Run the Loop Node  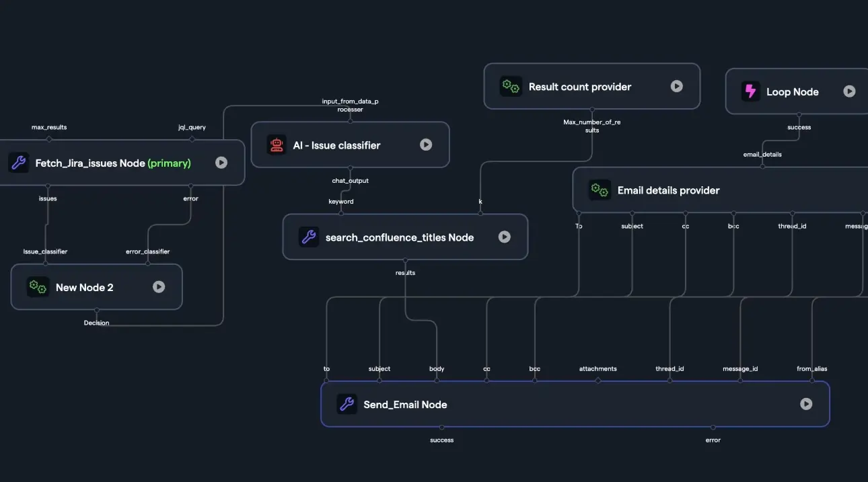[x=850, y=91]
